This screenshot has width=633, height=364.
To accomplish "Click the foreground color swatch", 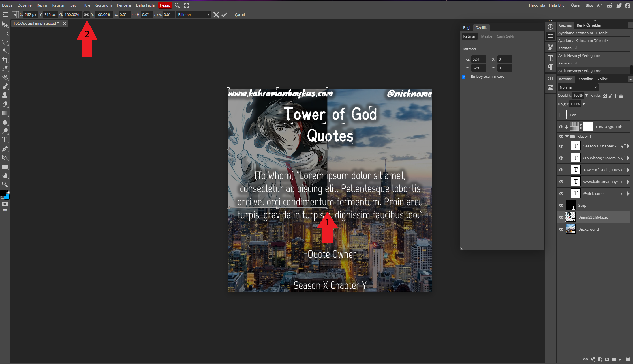I will [x=3, y=193].
